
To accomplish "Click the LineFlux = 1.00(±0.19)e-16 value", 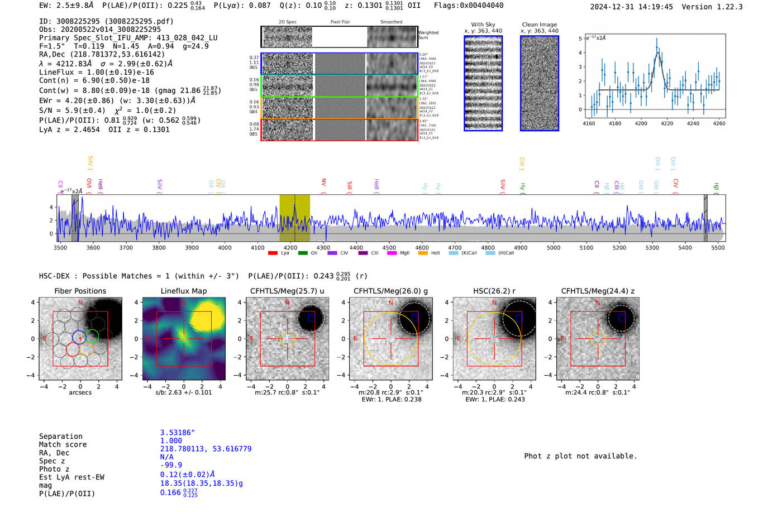I will tap(97, 72).
